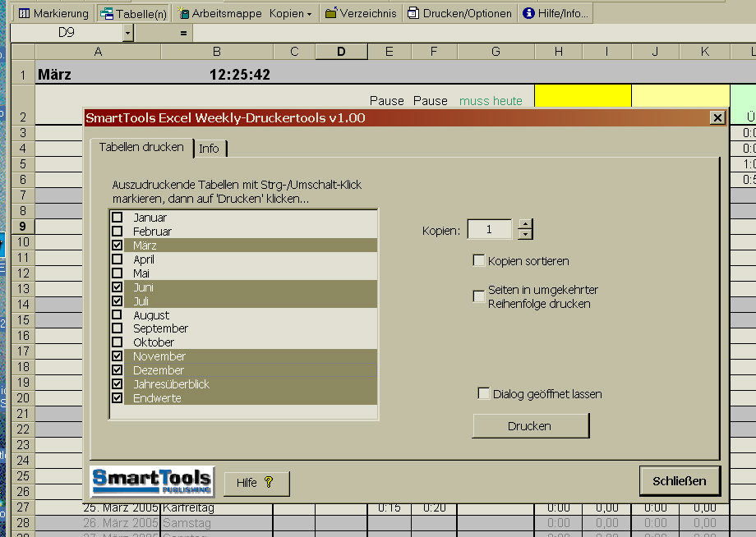Switch to the Info tab
Viewport: 756px width, 537px height.
(210, 149)
